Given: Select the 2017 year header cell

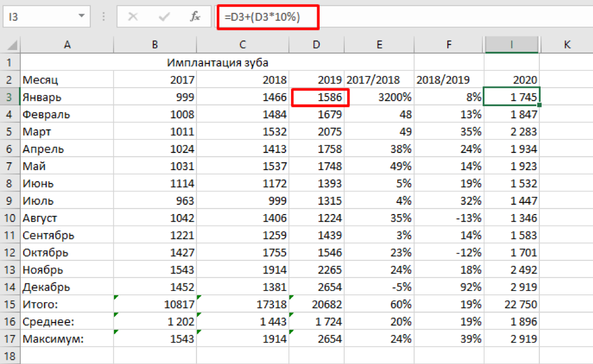Looking at the screenshot, I should click(x=155, y=80).
